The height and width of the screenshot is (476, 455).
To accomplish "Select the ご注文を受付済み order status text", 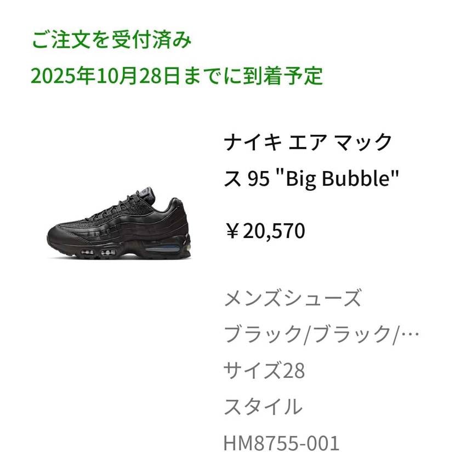I will 112,39.
